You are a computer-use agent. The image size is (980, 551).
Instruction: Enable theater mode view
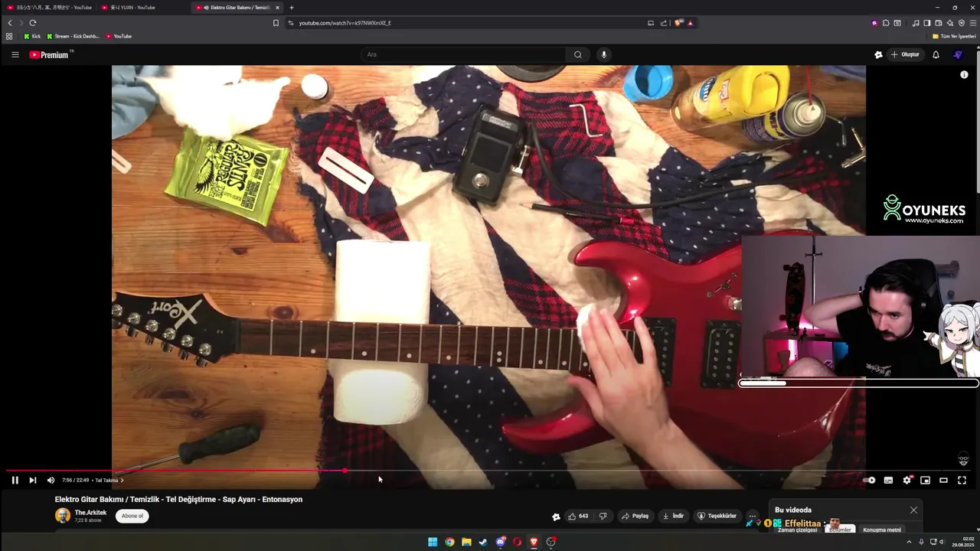tap(943, 480)
